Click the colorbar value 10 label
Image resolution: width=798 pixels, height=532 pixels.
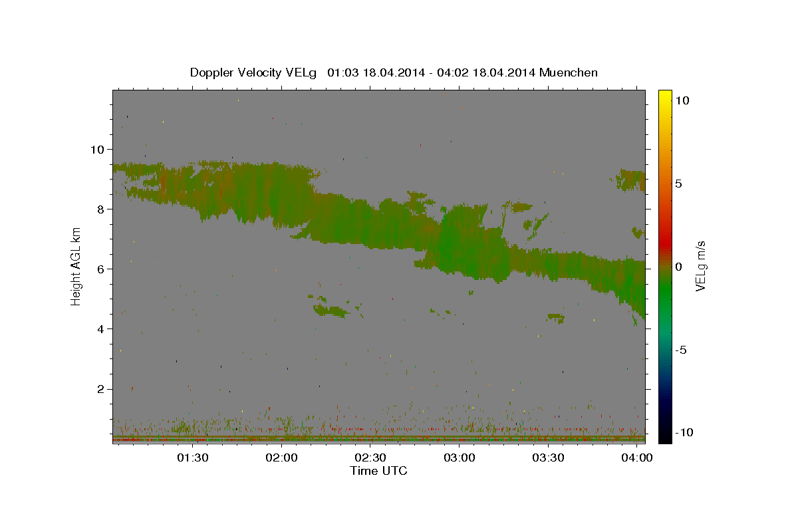pos(682,100)
